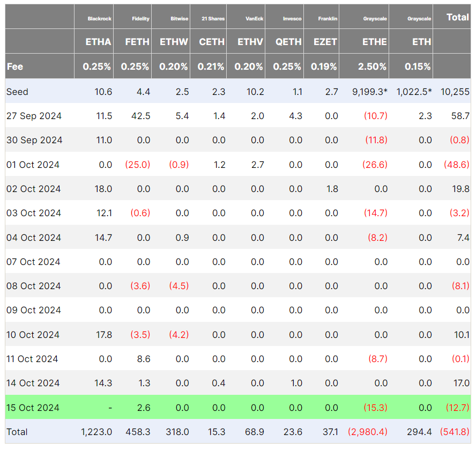Select the 01 Oct 2024 row label

33,164
